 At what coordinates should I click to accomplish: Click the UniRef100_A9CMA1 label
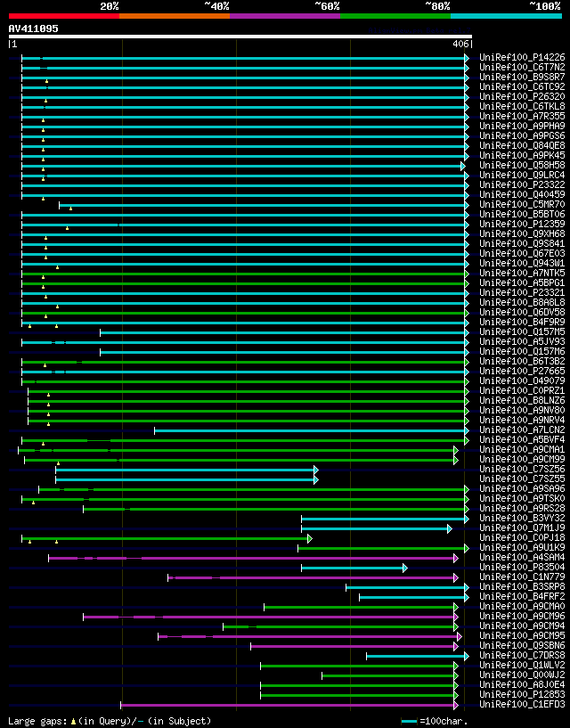coord(522,449)
